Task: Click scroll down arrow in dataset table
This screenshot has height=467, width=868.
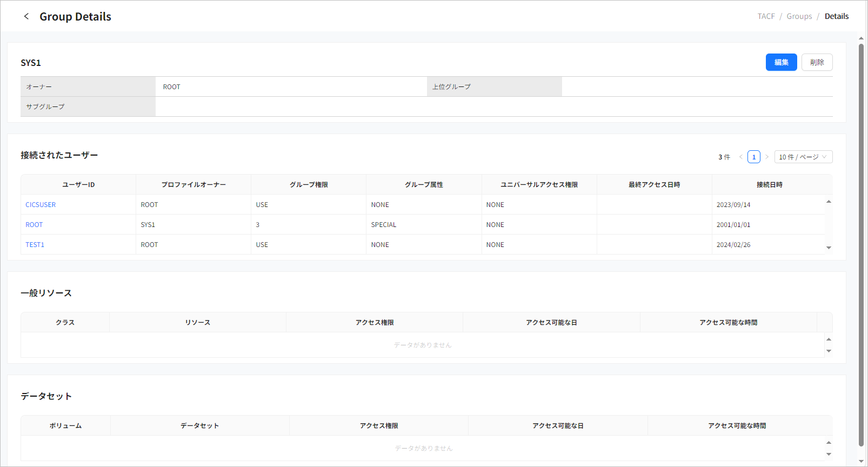Action: (829, 455)
